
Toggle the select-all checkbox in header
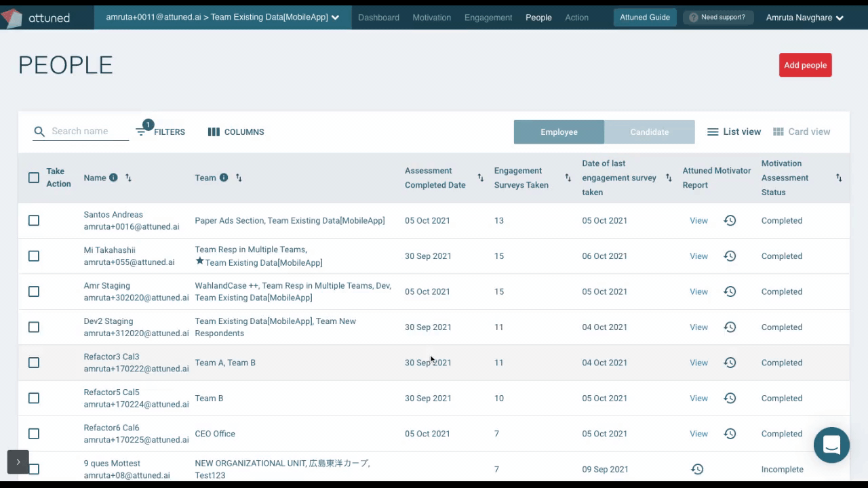pos(34,178)
